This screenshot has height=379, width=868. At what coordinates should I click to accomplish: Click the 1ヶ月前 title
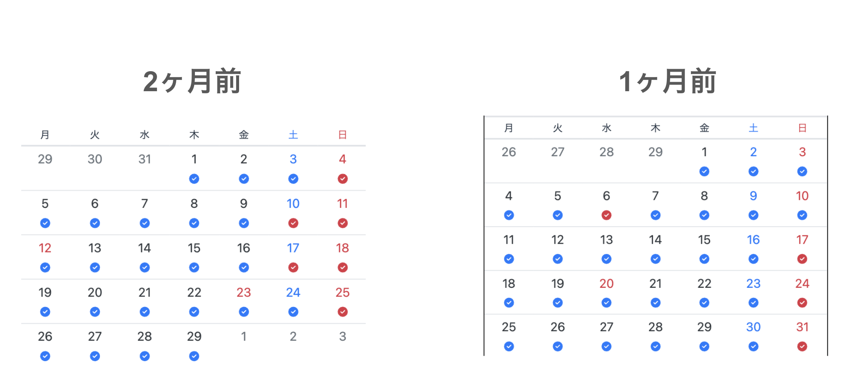point(668,81)
